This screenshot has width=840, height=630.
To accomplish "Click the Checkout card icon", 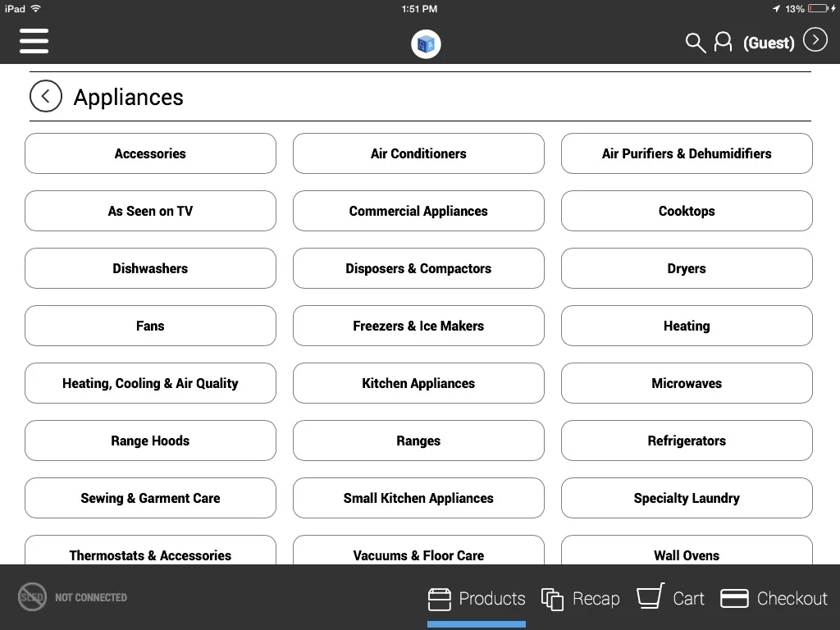I will (x=734, y=598).
